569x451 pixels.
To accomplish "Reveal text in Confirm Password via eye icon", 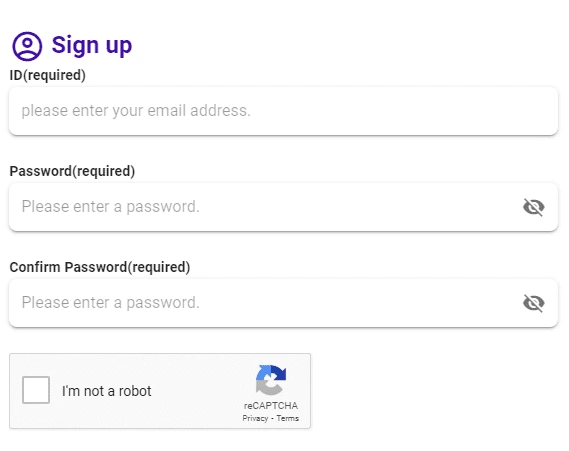I will (534, 303).
